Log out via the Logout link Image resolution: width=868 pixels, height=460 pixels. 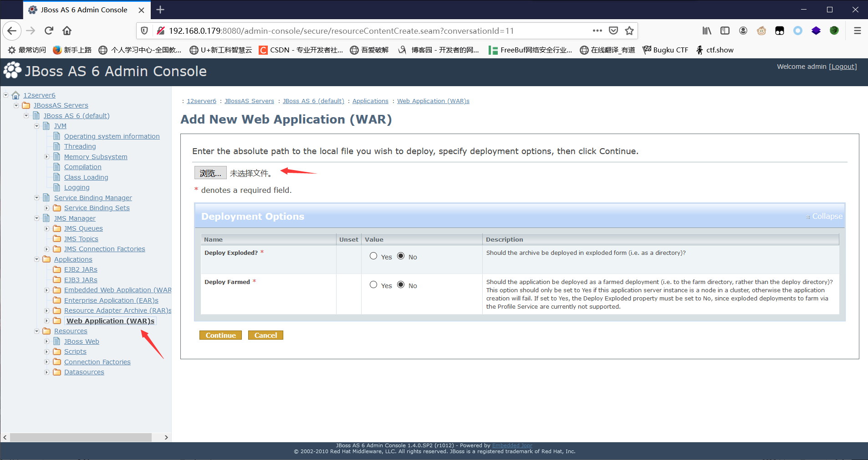[x=842, y=67]
